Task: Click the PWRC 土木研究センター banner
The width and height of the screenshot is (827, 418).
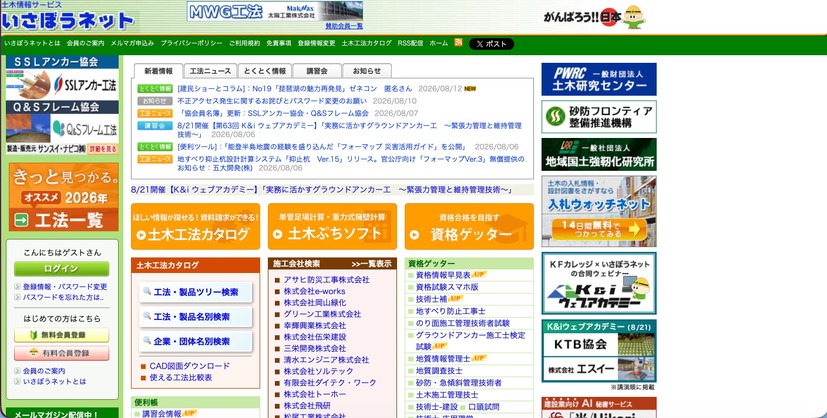Action: tap(599, 80)
